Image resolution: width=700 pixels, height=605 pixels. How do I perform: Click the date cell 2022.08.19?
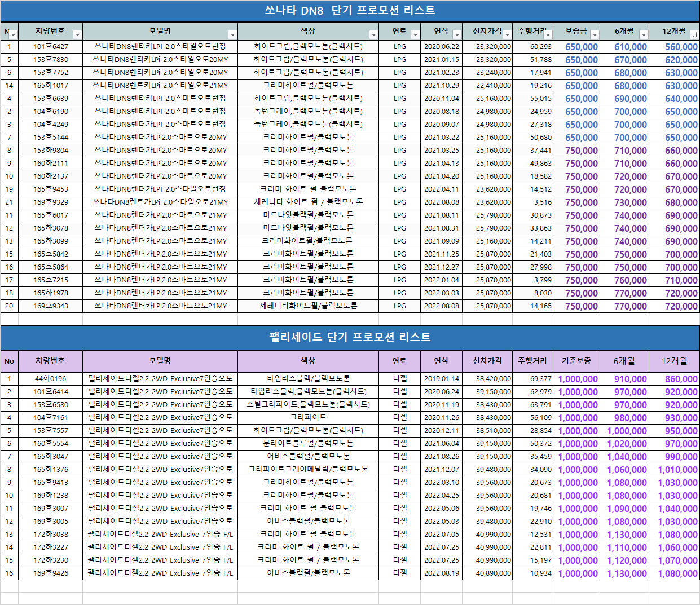[x=441, y=573]
